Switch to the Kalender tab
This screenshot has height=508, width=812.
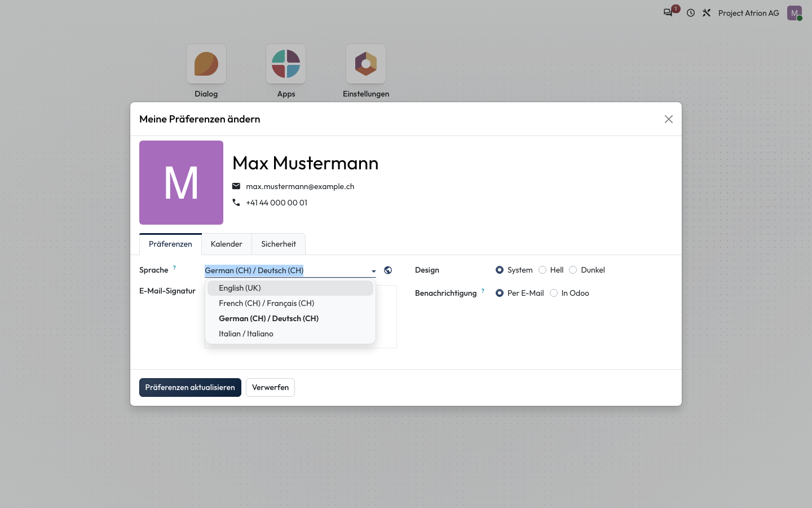click(227, 244)
